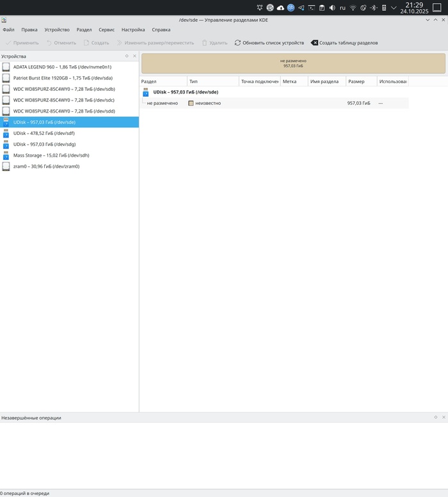The width and height of the screenshot is (448, 497).
Task: Select the unallocated 957,03 ГиБ partition bar
Action: coord(292,63)
